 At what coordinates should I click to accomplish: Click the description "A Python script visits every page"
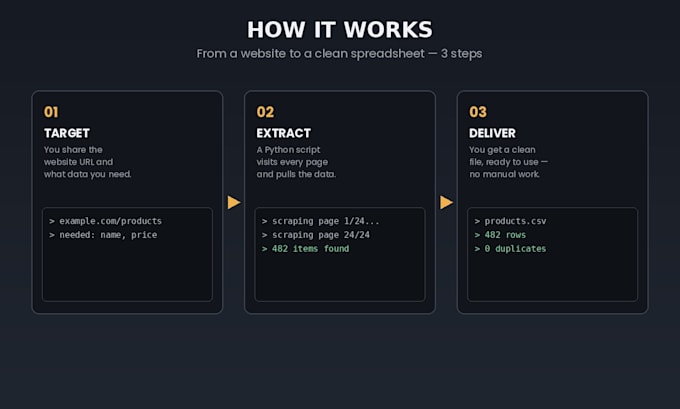click(296, 162)
